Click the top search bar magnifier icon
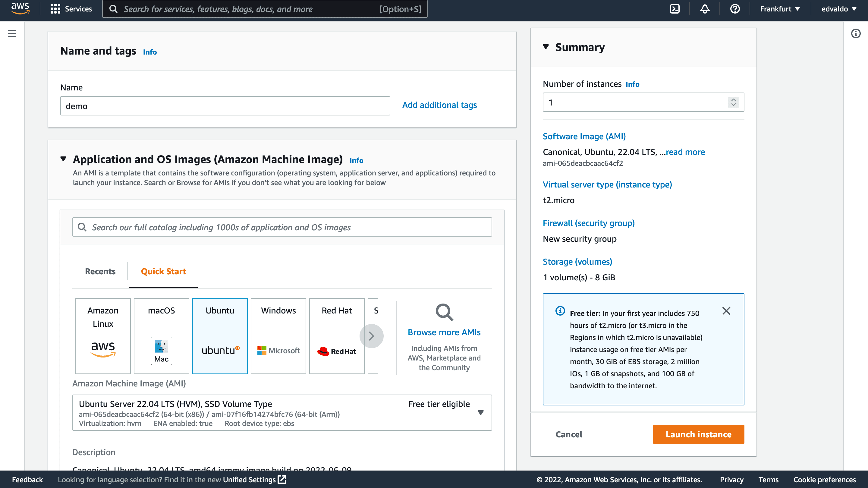 114,9
